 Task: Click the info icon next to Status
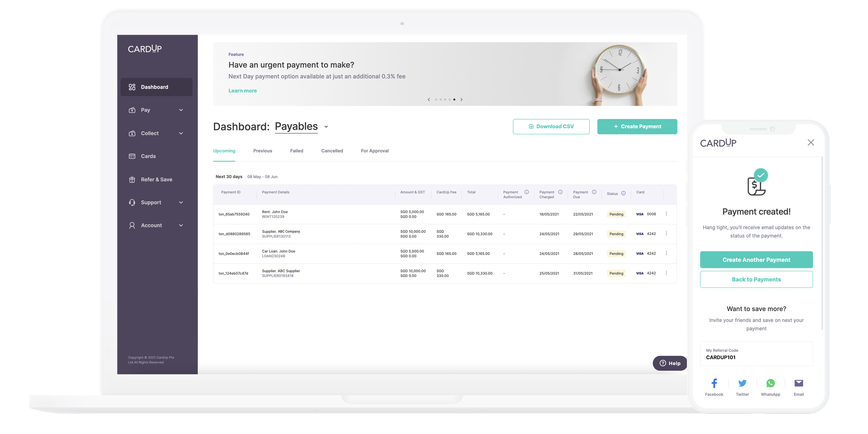(623, 193)
